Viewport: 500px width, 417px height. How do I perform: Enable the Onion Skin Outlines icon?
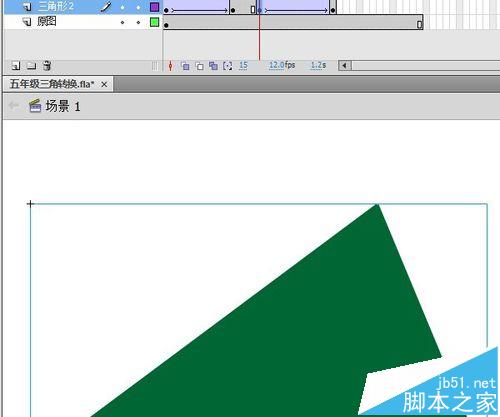pos(199,66)
